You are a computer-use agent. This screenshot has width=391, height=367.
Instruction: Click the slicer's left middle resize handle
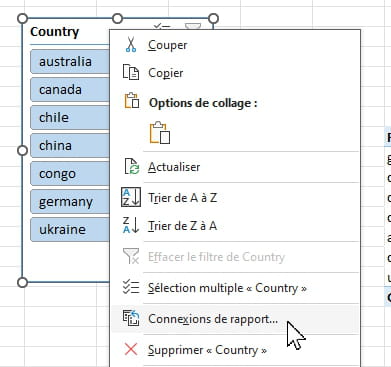pyautogui.click(x=22, y=150)
